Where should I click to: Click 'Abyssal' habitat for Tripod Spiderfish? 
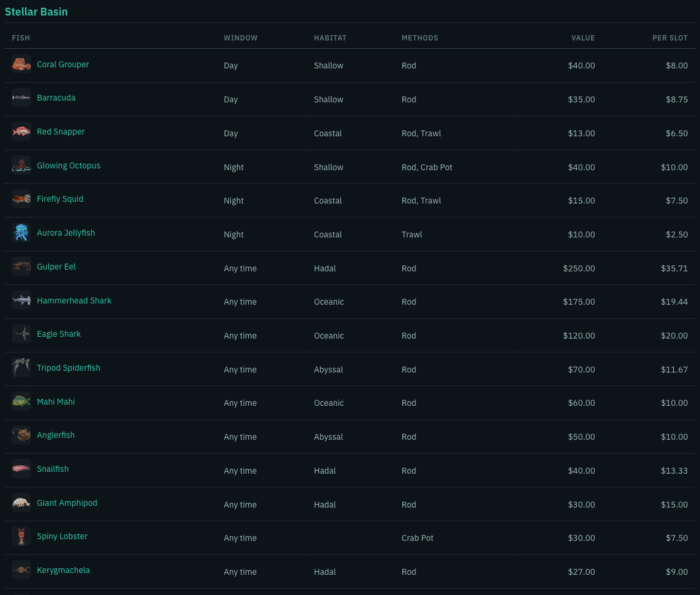328,369
